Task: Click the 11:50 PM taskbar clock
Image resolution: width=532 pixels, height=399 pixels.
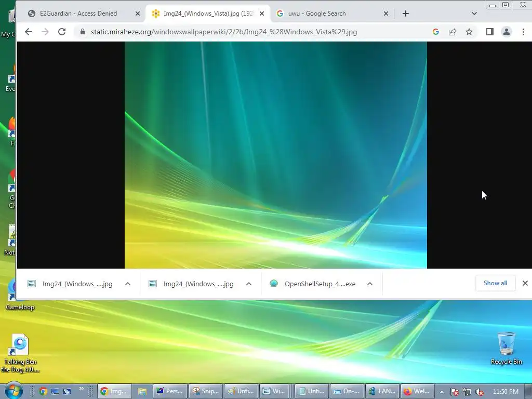Action: [506, 392]
